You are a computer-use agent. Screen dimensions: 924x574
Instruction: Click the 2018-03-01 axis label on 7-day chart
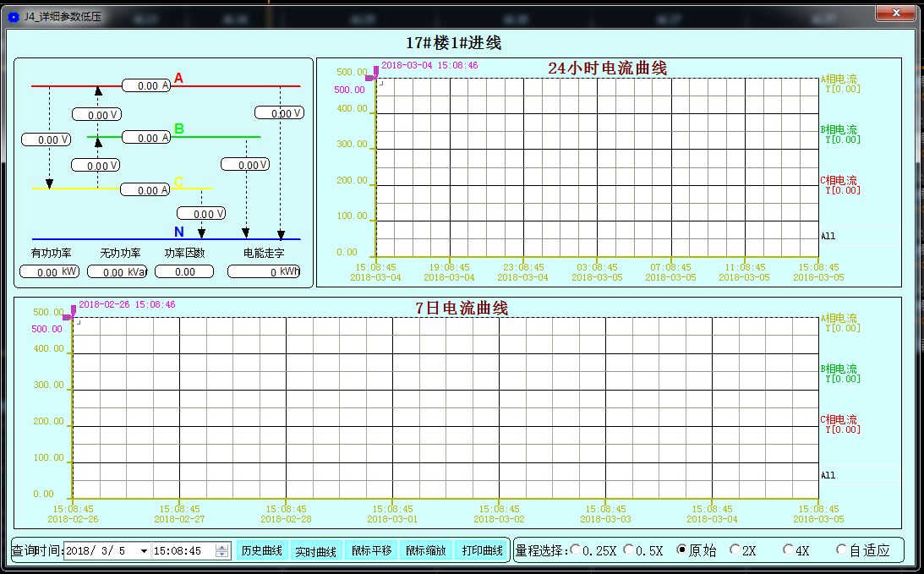392,519
